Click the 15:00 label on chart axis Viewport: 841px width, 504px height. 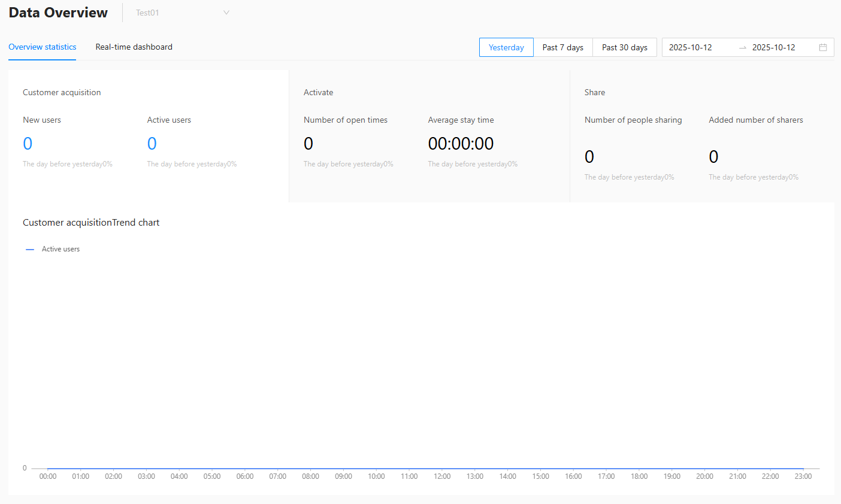click(x=541, y=476)
